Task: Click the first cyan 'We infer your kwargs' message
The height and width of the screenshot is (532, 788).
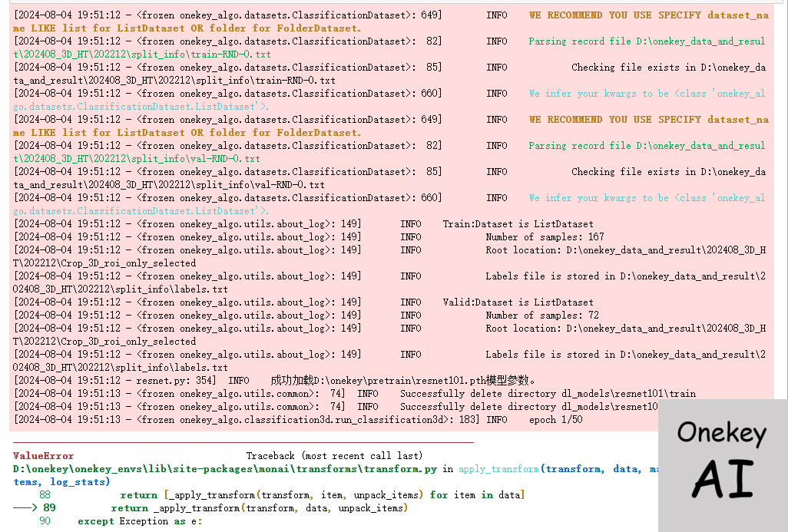Action: click(x=646, y=94)
